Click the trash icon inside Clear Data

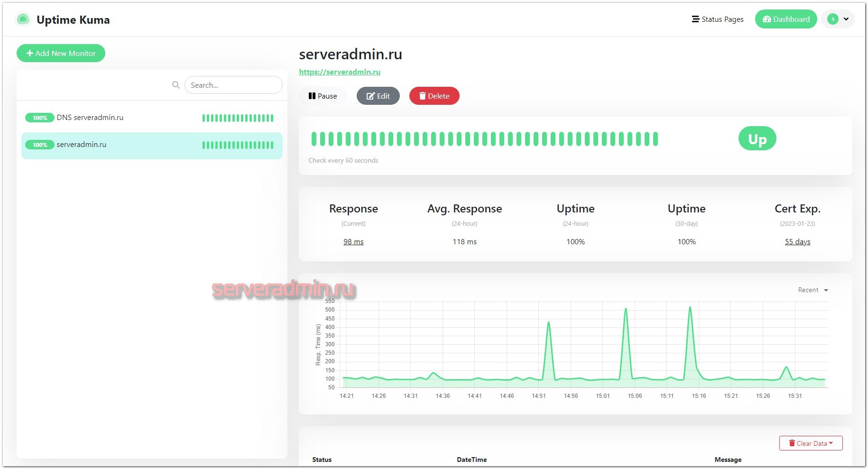[792, 443]
